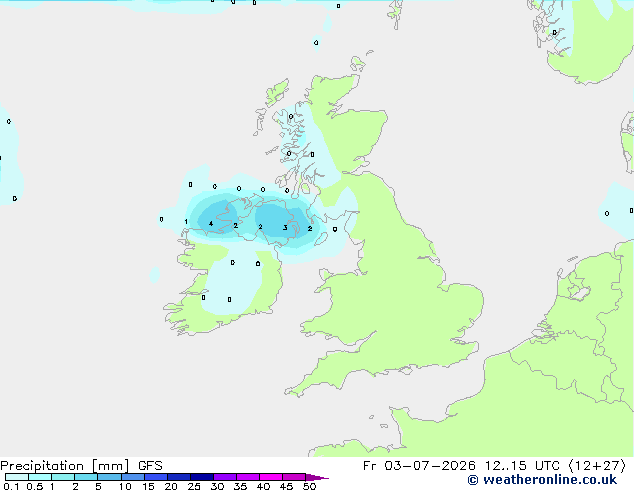Pick the 30–35 mm purple legend swatch

pos(224,477)
